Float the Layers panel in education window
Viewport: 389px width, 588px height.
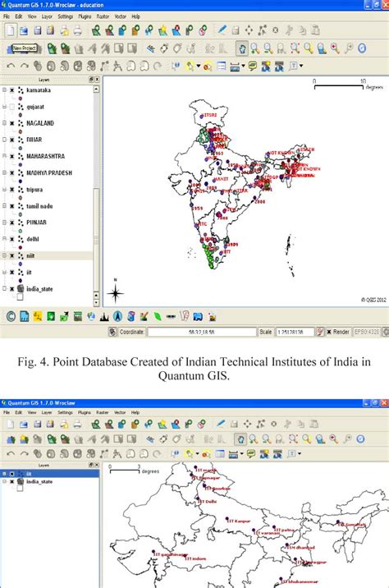(x=91, y=80)
